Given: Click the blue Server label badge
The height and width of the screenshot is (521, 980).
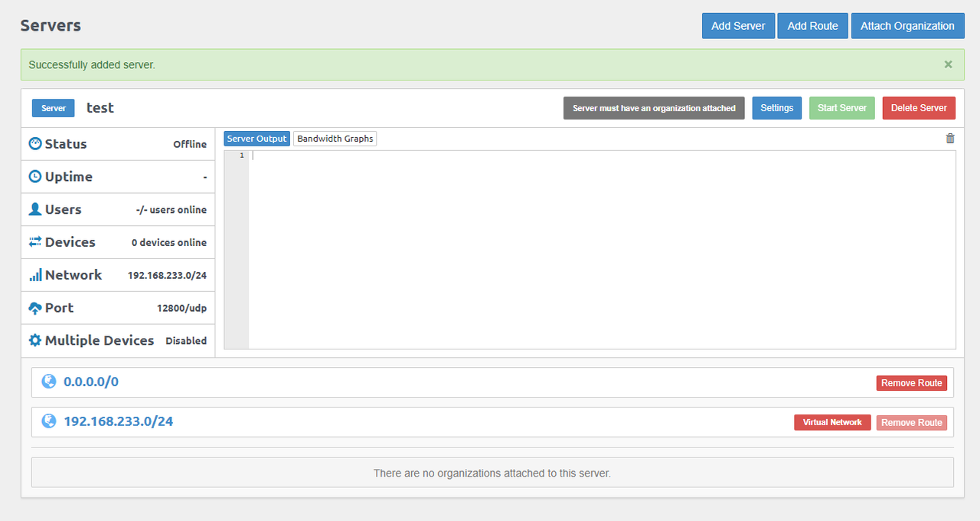Looking at the screenshot, I should pos(54,108).
